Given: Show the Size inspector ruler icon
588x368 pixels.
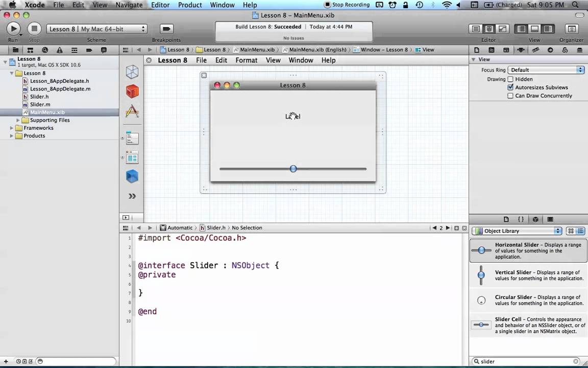Looking at the screenshot, I should [x=535, y=50].
